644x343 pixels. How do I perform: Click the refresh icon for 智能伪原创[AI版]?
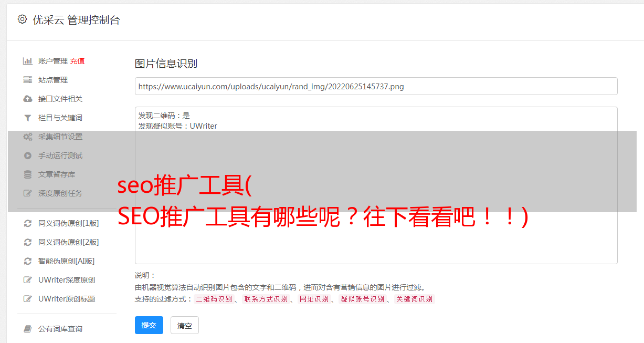pos(28,261)
